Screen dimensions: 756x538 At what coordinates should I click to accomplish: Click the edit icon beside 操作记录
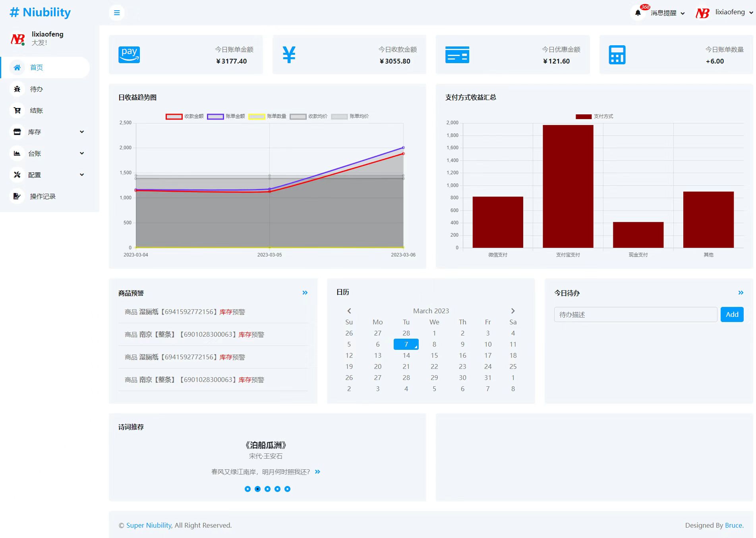tap(17, 196)
